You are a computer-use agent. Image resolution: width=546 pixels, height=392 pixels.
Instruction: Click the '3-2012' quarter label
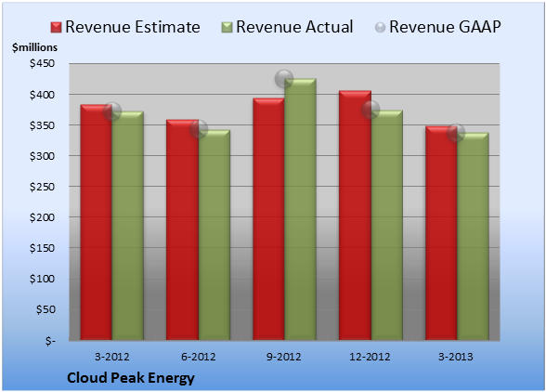tap(111, 357)
